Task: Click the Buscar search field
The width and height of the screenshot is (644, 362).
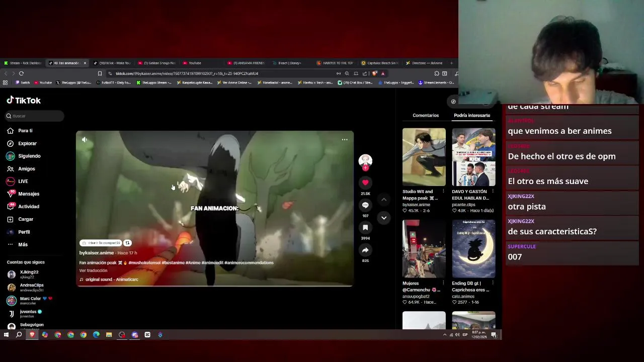Action: pos(34,116)
